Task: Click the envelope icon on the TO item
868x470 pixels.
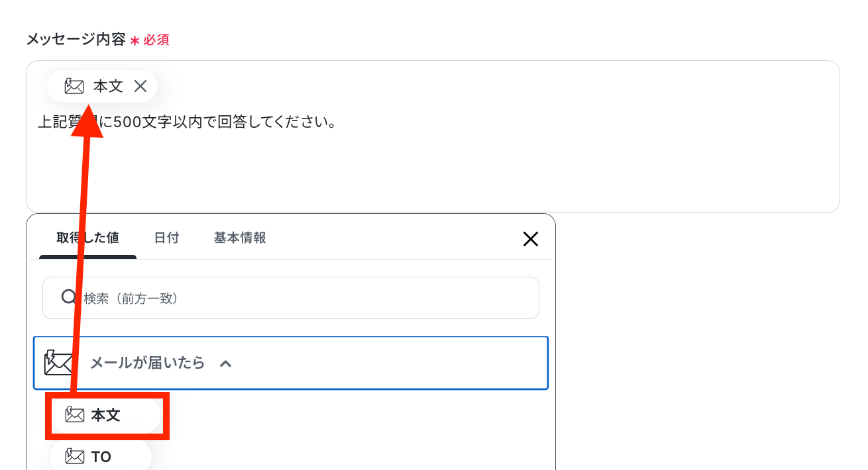Action: click(75, 456)
